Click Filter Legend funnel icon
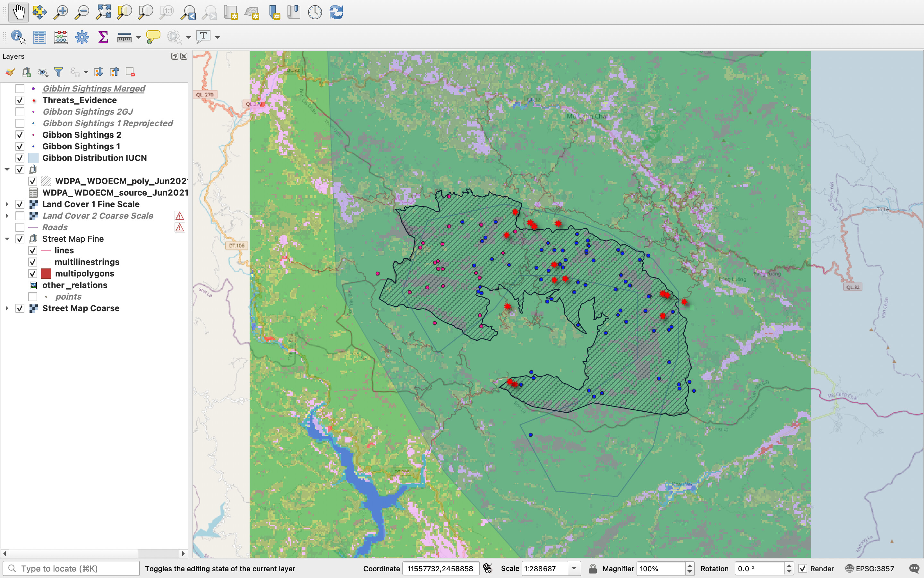Screen dimensions: 924x578 (x=58, y=72)
